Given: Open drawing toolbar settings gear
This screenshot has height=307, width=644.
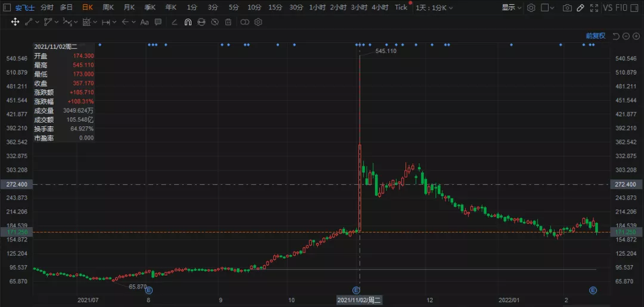Looking at the screenshot, I should click(258, 22).
